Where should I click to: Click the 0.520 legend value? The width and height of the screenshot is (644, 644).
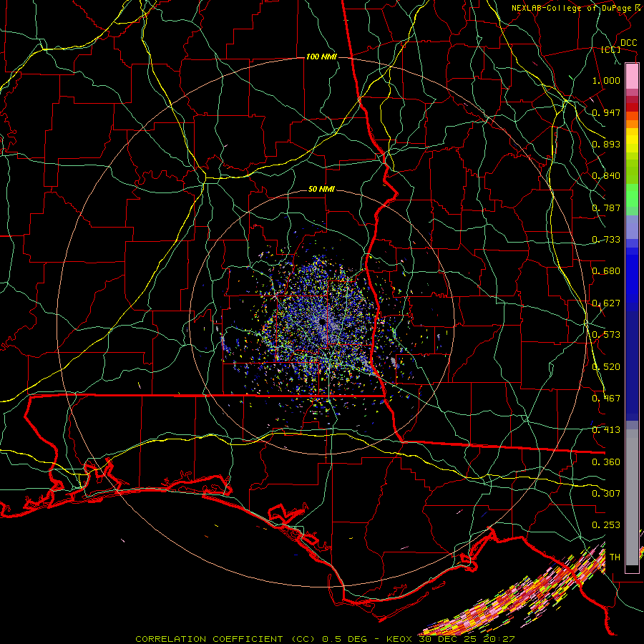click(x=606, y=367)
